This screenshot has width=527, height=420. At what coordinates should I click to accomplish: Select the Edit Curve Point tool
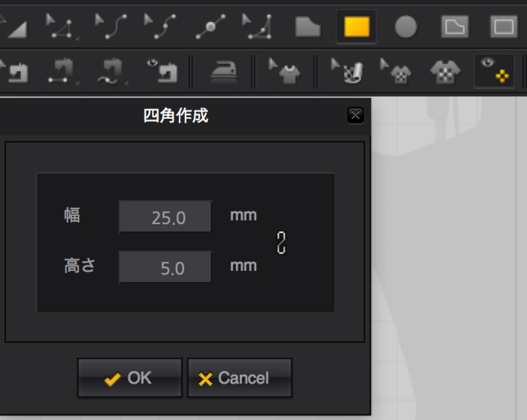click(x=160, y=27)
